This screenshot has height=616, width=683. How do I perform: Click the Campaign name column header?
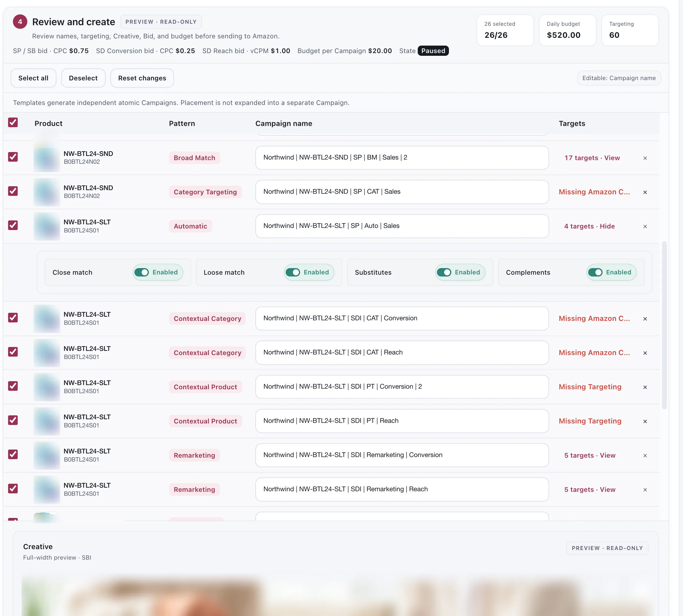[283, 124]
